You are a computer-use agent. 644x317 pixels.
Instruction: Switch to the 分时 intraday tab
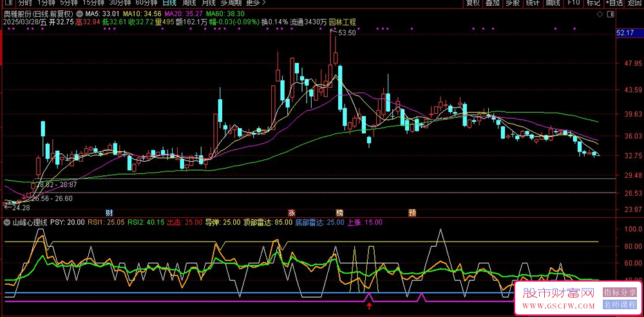coord(24,3)
